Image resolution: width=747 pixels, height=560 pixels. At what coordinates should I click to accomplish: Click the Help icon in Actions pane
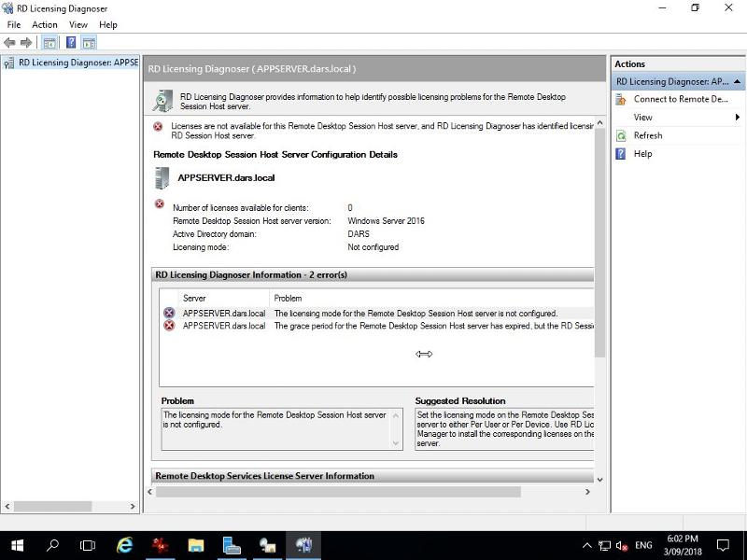[621, 154]
